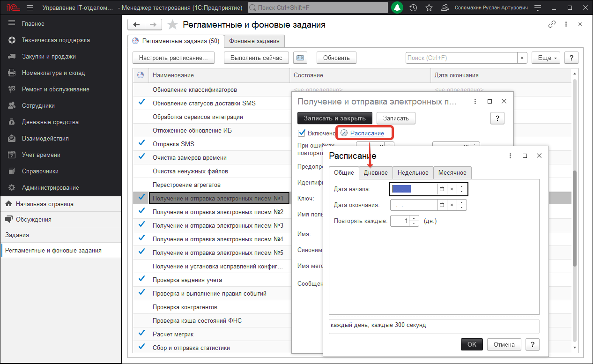Open the 1C main menu hamburger
Screen dimensions: 593x364
click(30, 8)
